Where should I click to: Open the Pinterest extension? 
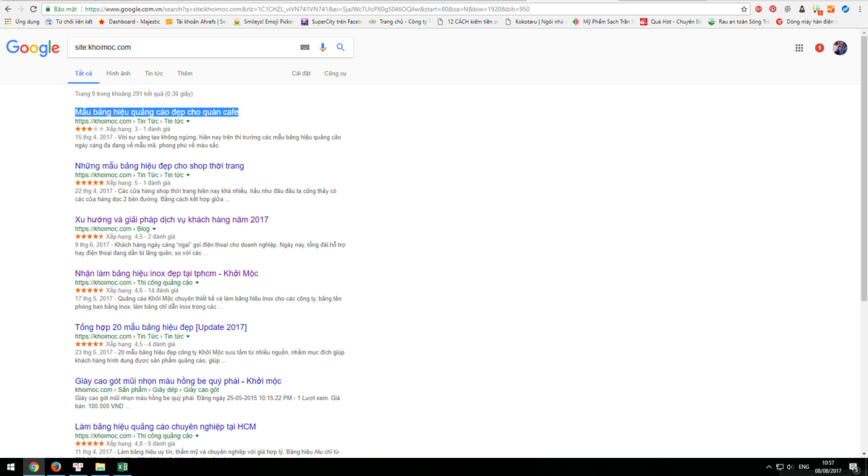tap(773, 9)
